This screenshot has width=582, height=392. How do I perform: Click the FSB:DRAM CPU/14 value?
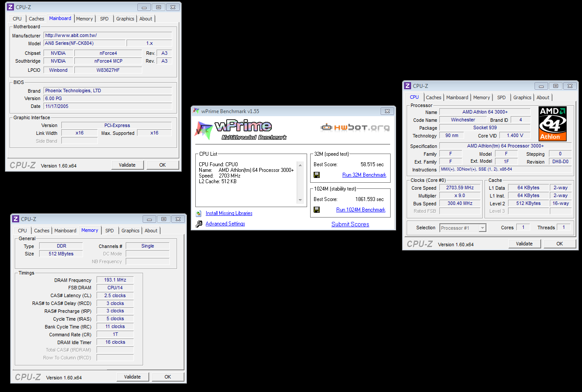coord(115,288)
